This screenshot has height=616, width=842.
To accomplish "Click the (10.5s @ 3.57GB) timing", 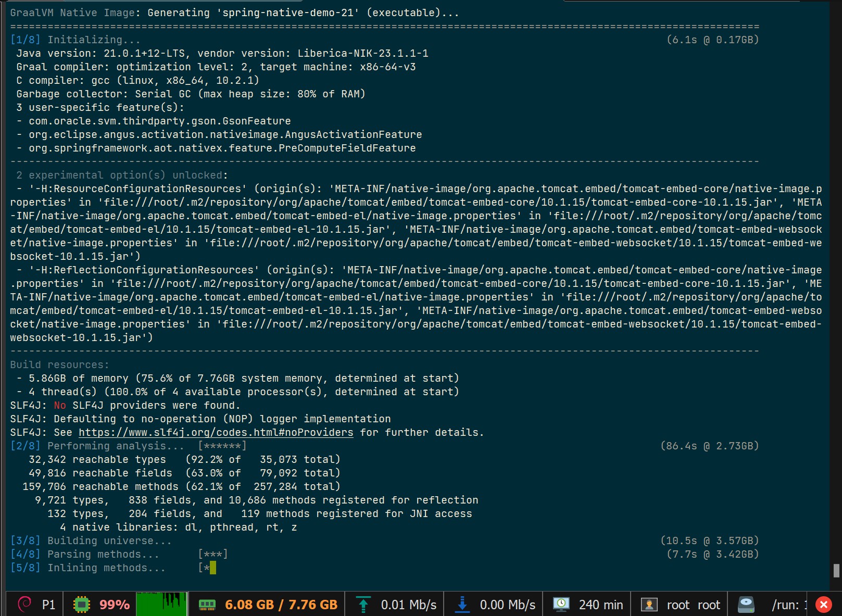I will coord(709,540).
